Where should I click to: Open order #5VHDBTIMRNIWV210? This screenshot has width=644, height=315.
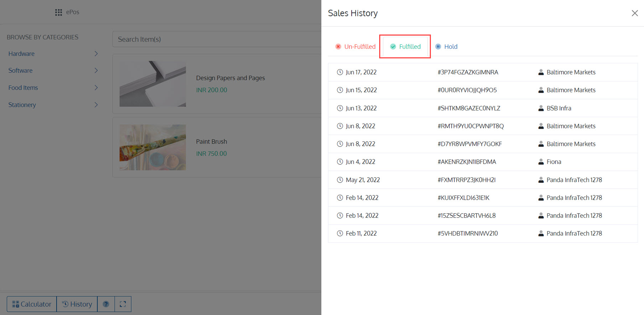click(x=468, y=233)
